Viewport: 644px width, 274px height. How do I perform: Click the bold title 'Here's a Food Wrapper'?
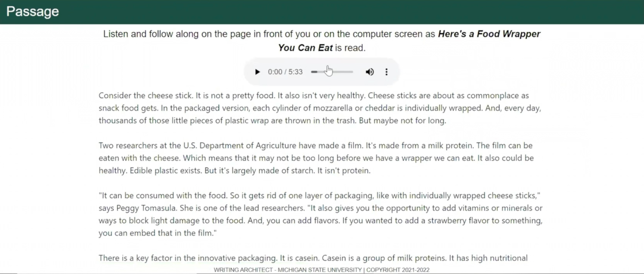pos(489,34)
